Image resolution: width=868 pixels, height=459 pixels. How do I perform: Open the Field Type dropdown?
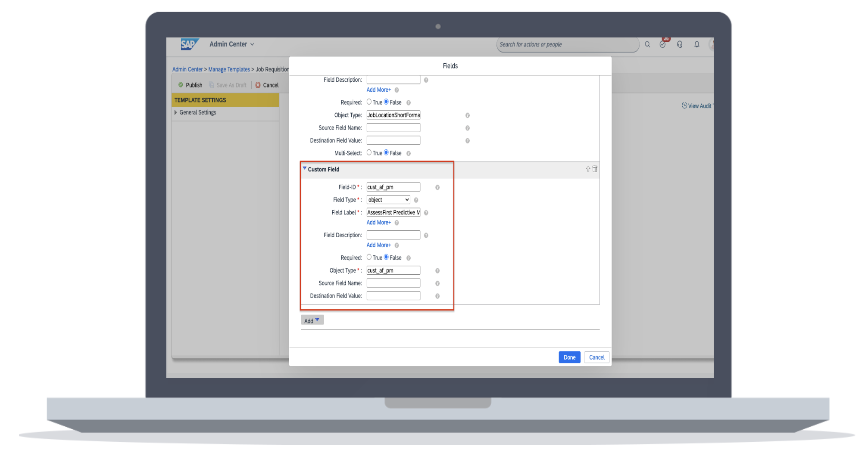[x=388, y=200]
